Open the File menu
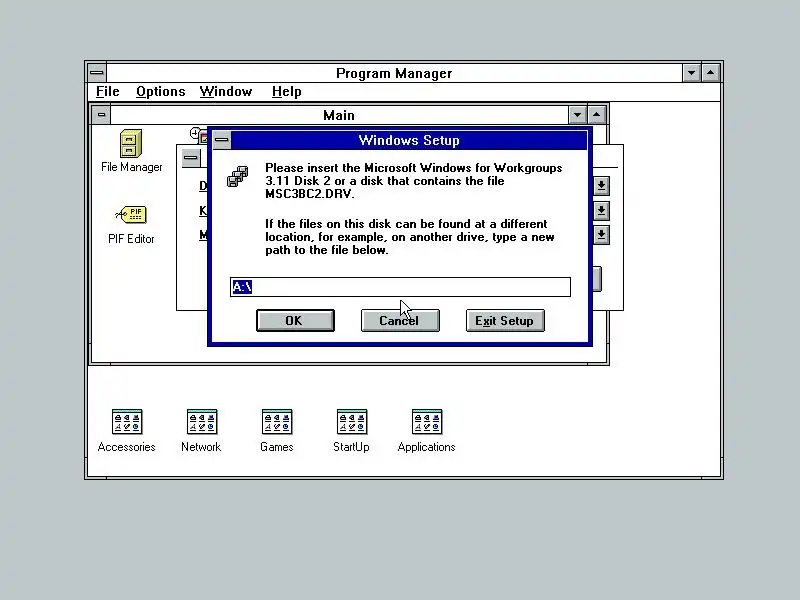This screenshot has width=800, height=600. pyautogui.click(x=108, y=91)
